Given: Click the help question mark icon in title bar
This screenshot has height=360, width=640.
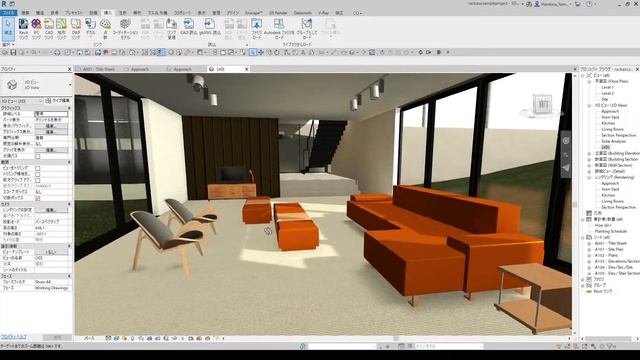Looking at the screenshot, I should (589, 4).
